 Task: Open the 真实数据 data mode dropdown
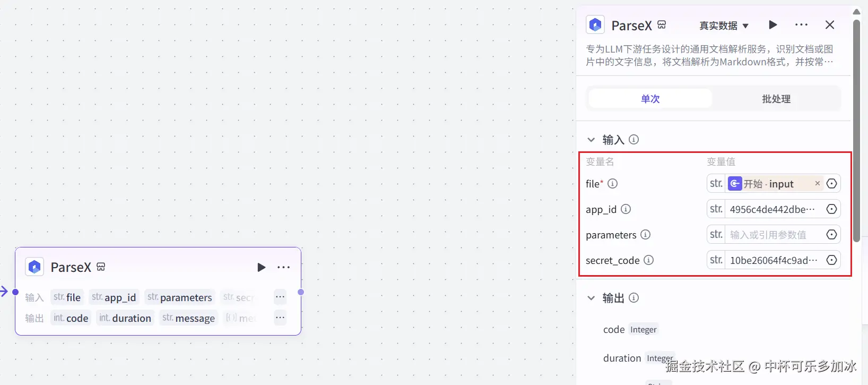coord(724,25)
